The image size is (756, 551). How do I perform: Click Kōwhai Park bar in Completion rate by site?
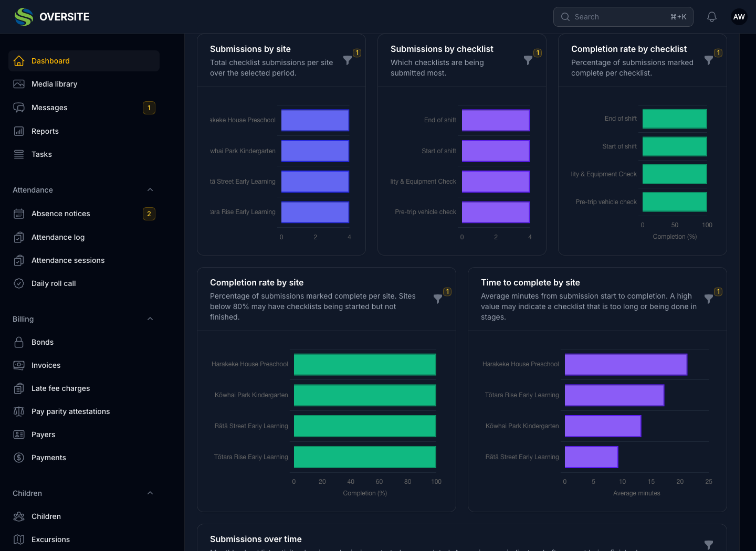click(365, 395)
